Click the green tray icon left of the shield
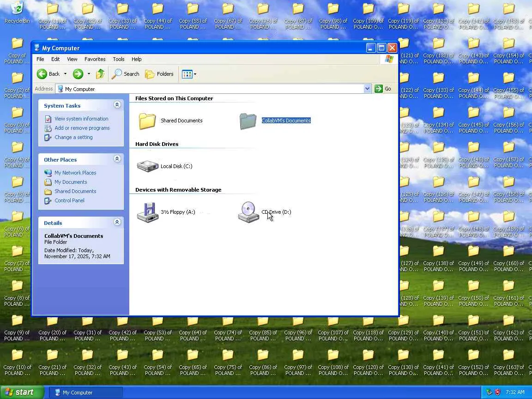532x399 pixels. 489,392
